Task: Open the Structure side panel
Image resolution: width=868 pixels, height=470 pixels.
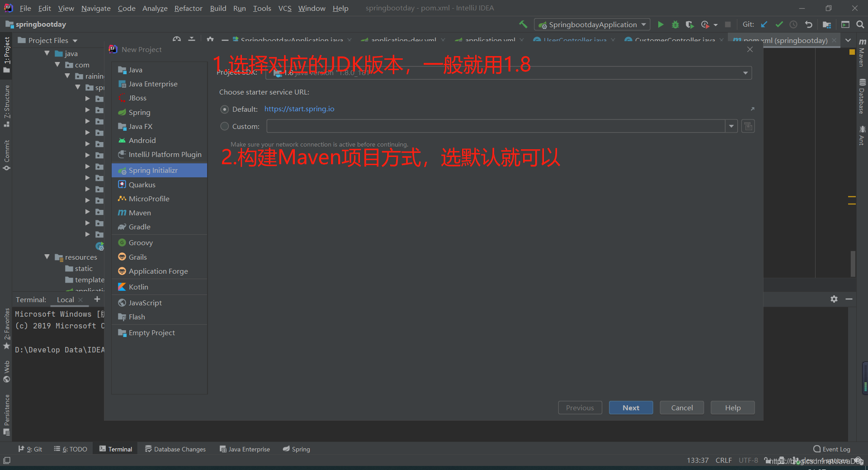Action: pyautogui.click(x=7, y=106)
